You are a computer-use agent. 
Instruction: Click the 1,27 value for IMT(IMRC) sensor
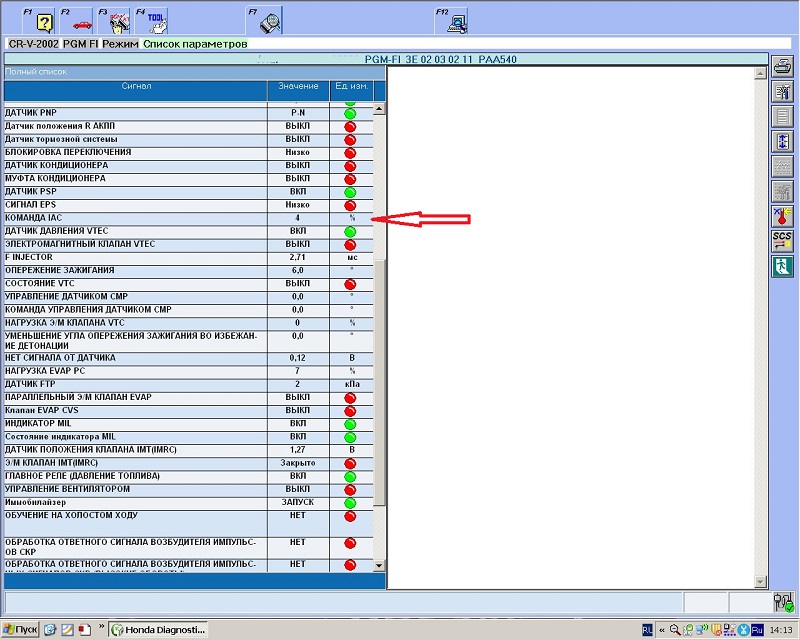(297, 450)
